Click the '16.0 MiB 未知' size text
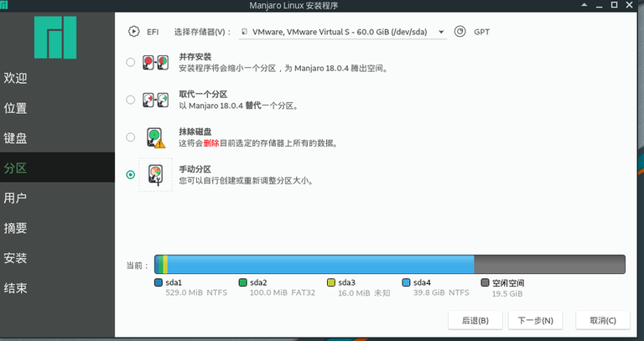The image size is (644, 341). point(364,293)
